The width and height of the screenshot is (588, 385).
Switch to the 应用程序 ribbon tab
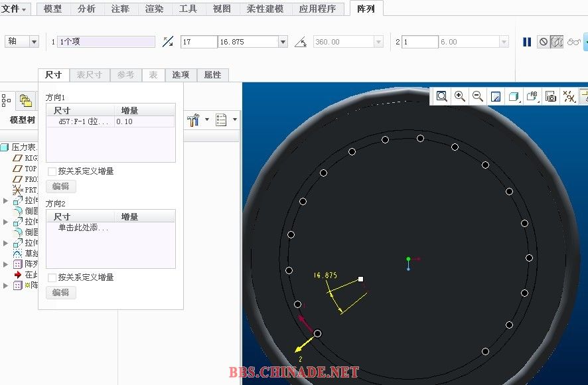[317, 9]
